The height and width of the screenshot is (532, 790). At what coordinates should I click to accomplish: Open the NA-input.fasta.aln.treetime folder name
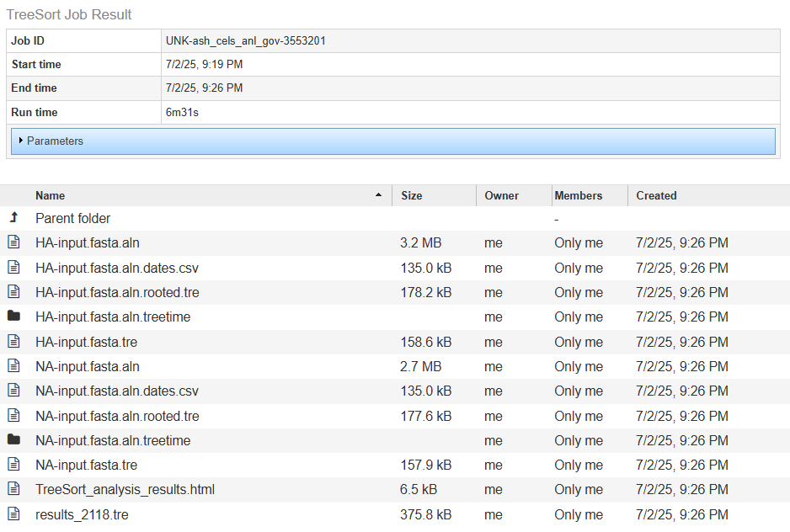click(113, 441)
